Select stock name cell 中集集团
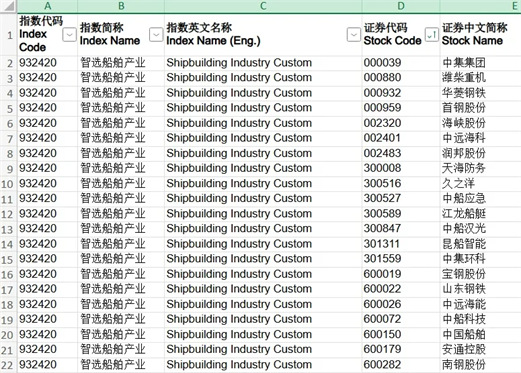The image size is (521, 373). point(480,63)
